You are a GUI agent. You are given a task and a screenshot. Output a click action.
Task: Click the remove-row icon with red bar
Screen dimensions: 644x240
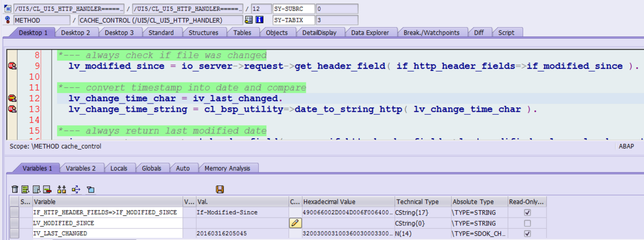[47, 189]
